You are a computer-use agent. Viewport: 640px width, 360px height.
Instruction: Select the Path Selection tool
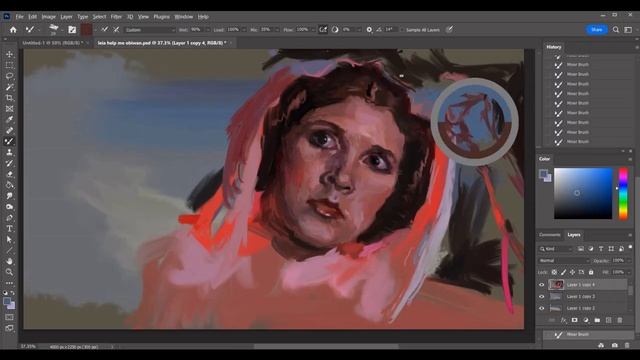9,240
